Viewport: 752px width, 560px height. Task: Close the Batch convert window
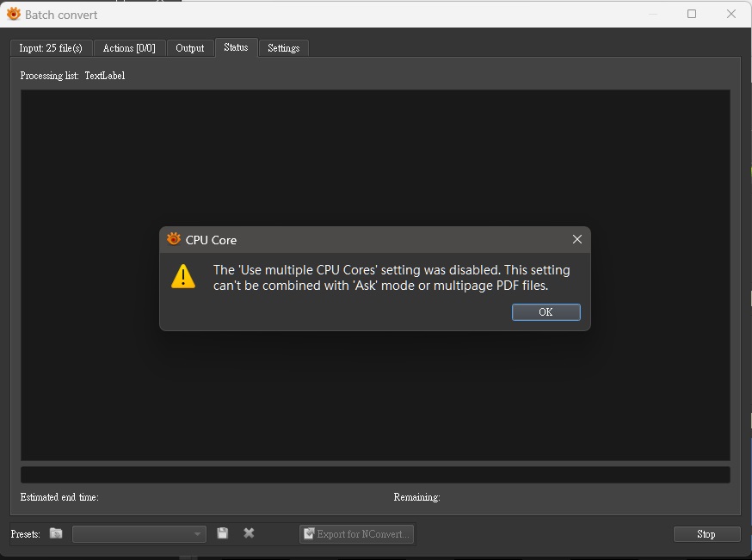[x=731, y=14]
